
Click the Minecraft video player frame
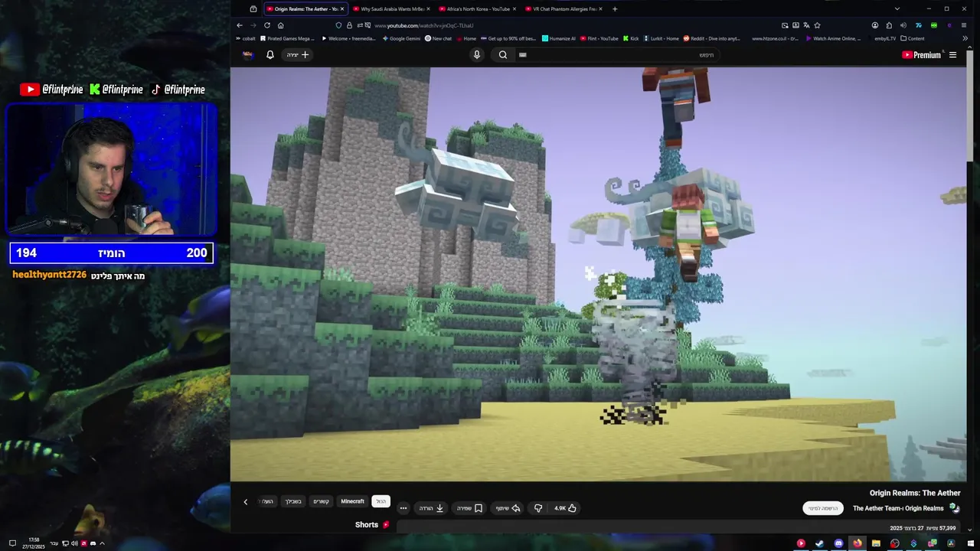tap(599, 274)
